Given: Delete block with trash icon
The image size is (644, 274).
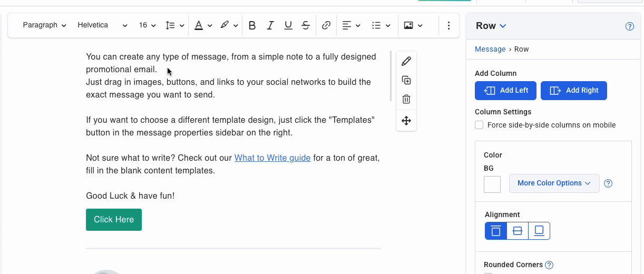Looking at the screenshot, I should (x=406, y=100).
